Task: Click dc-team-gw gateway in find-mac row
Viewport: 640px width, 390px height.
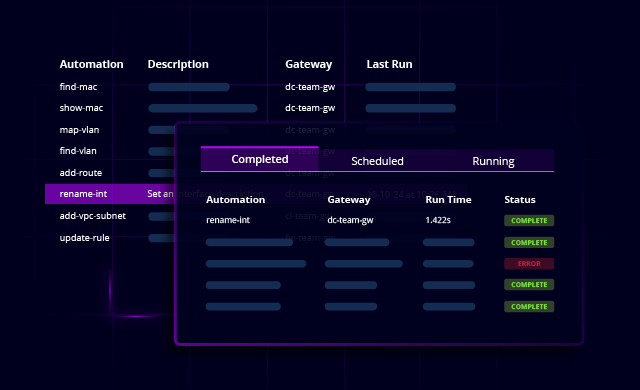Action: (310, 87)
